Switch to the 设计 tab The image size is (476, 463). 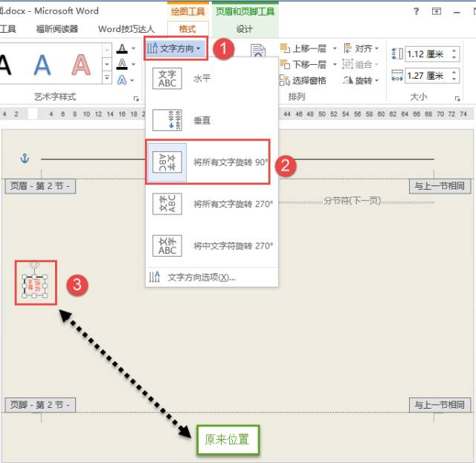245,29
